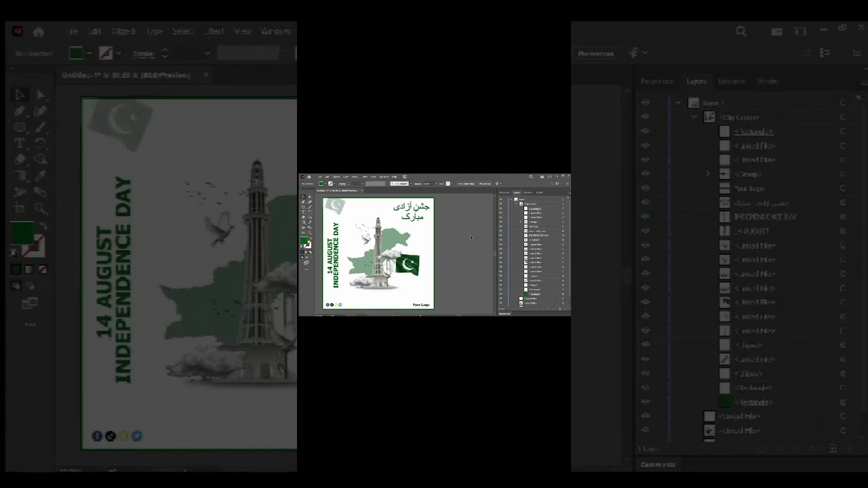Select the Gradient tool
Image resolution: width=868 pixels, height=488 pixels.
(x=20, y=176)
